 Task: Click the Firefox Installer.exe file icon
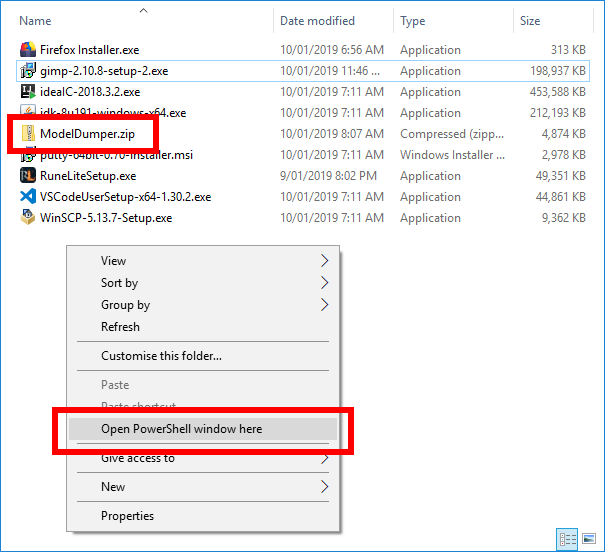click(x=28, y=50)
